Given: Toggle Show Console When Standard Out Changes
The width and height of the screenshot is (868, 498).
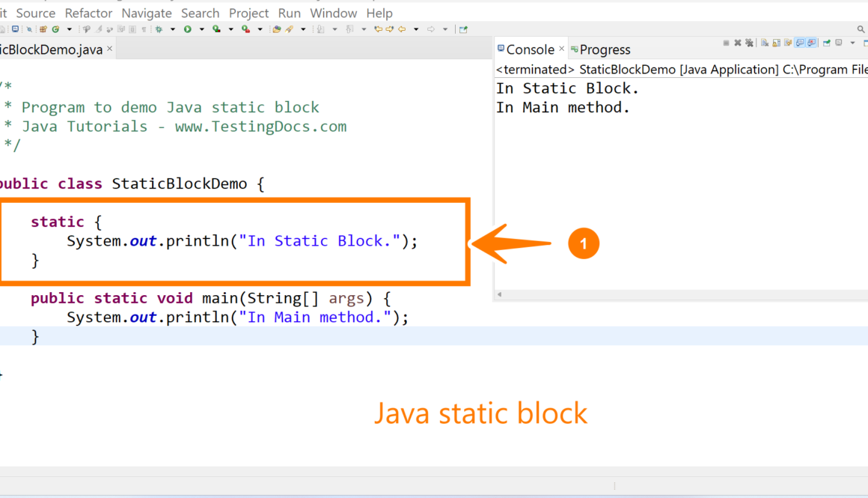Looking at the screenshot, I should (800, 43).
